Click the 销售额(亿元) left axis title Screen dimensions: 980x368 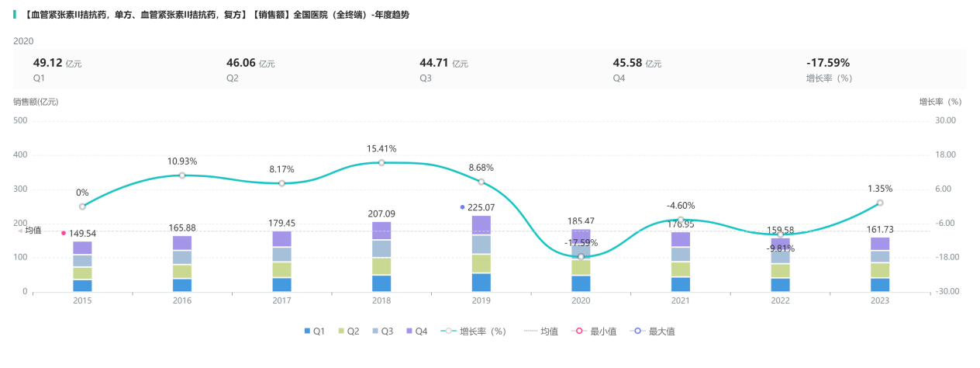pyautogui.click(x=36, y=102)
